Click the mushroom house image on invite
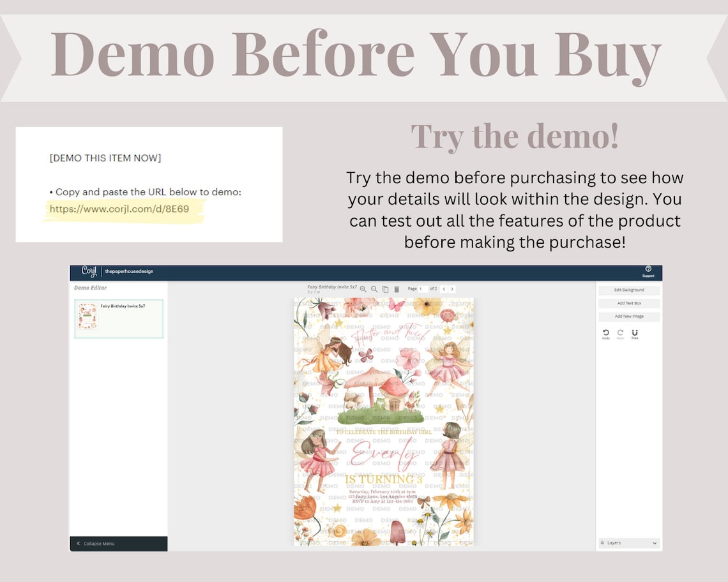The height and width of the screenshot is (582, 728). coord(381,394)
